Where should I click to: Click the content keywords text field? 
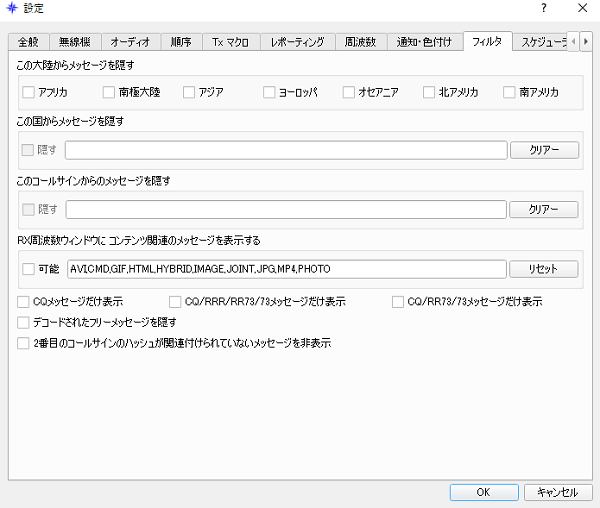coord(285,270)
